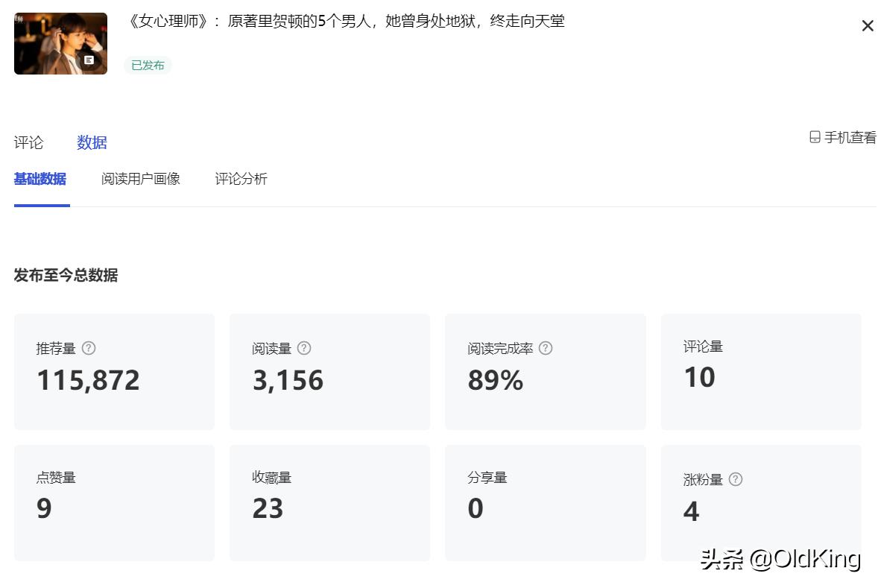Click the question mark next to 阅读量

tap(303, 347)
